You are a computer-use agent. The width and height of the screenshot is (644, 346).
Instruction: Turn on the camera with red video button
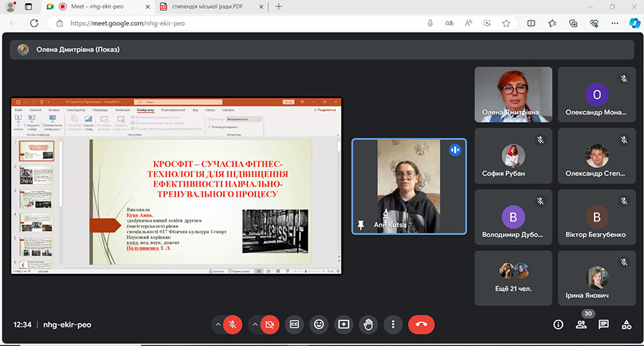click(270, 324)
